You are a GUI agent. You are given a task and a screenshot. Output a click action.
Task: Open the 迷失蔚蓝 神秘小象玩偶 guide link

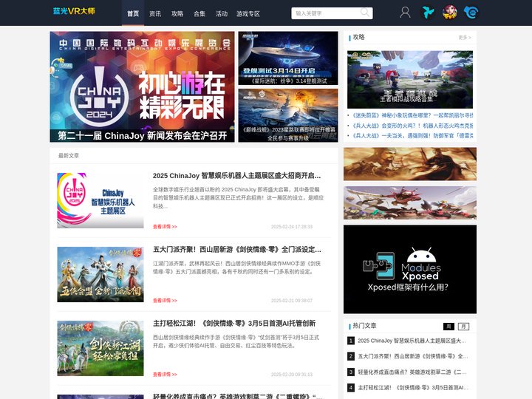pos(412,115)
